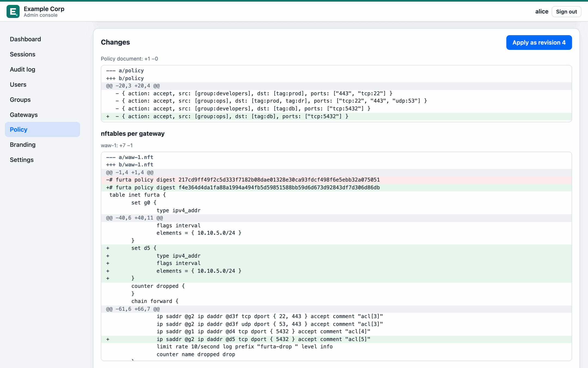Click Apply as revision 4
Viewport: 588px width, 368px height.
coord(539,43)
